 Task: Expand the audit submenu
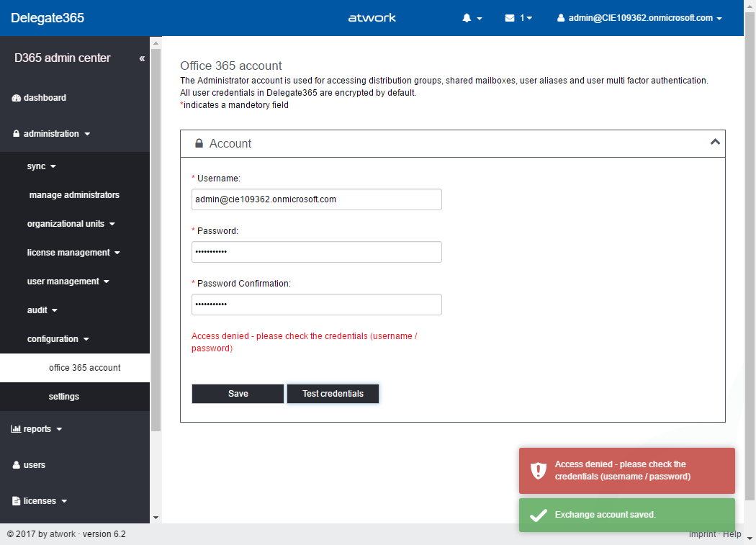[x=42, y=310]
